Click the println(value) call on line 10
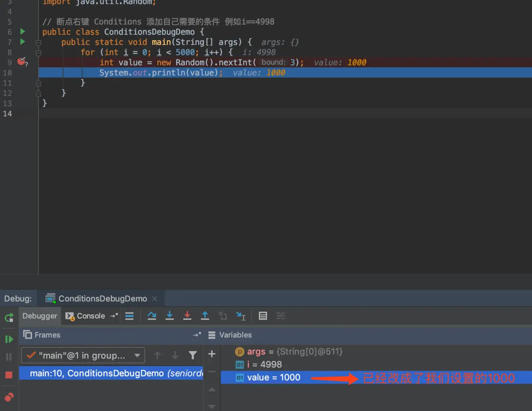The height and width of the screenshot is (411, 532). tap(185, 72)
